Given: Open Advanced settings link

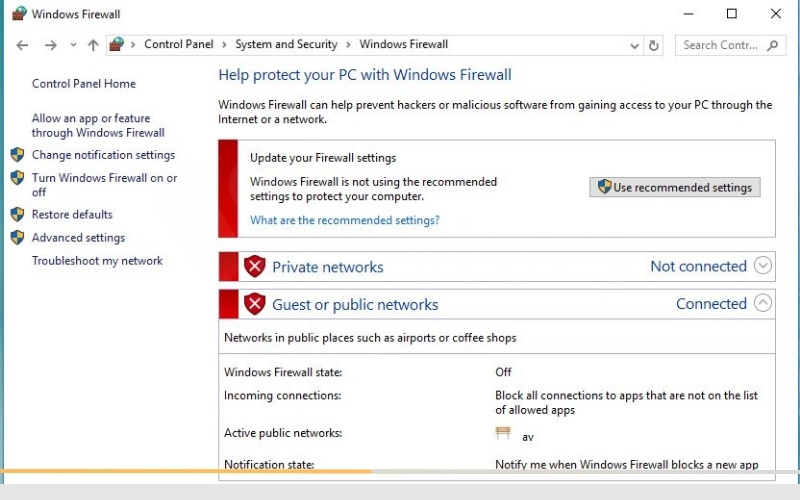Looking at the screenshot, I should coord(78,238).
